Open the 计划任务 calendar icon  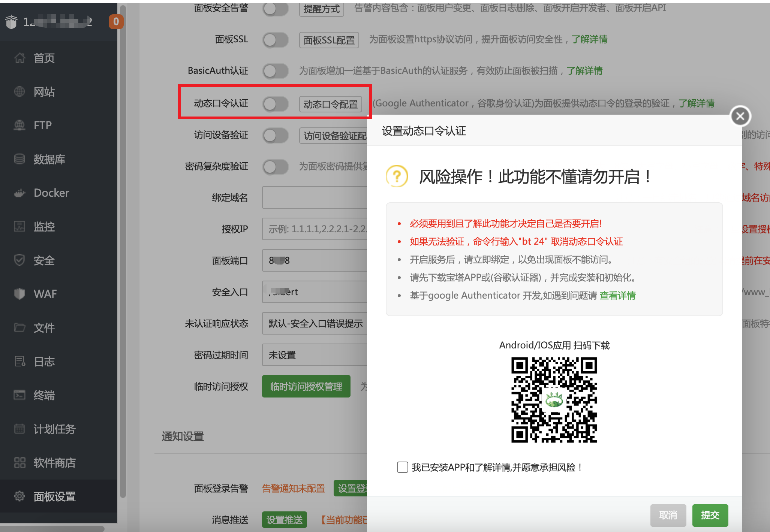pos(19,429)
